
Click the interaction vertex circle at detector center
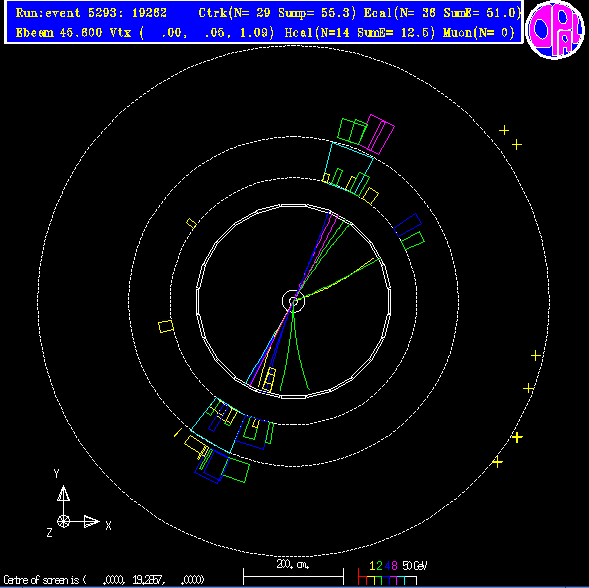pos(293,301)
